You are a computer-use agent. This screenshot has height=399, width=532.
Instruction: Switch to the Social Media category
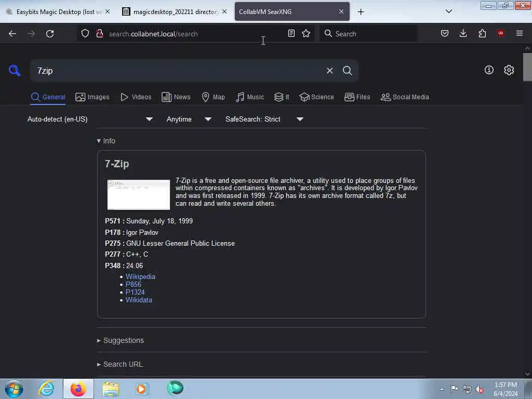[405, 97]
